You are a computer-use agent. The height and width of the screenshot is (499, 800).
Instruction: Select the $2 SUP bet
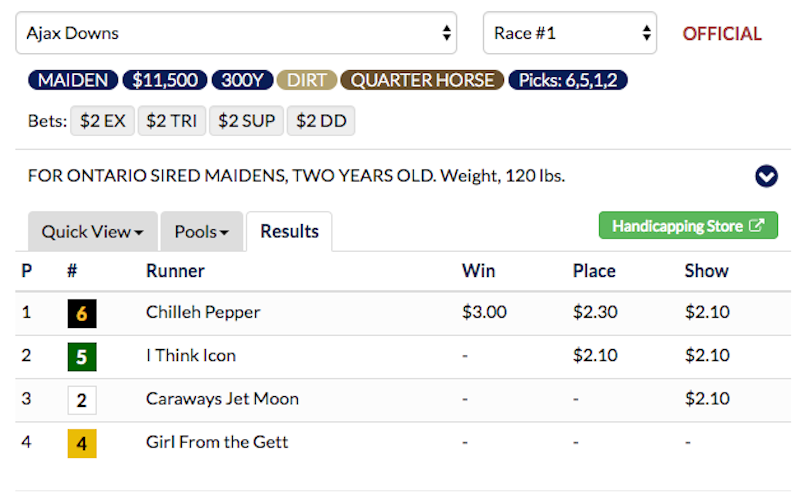click(243, 122)
